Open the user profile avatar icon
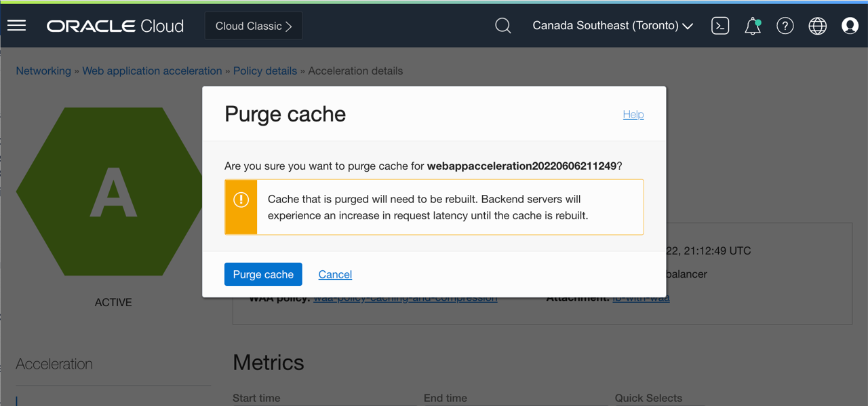Screen dimensions: 868x406 pos(850,25)
